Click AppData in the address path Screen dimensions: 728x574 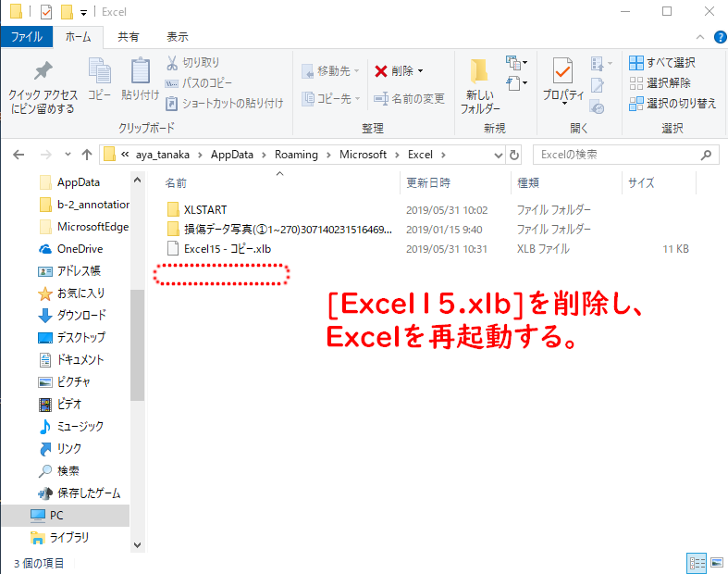(232, 155)
